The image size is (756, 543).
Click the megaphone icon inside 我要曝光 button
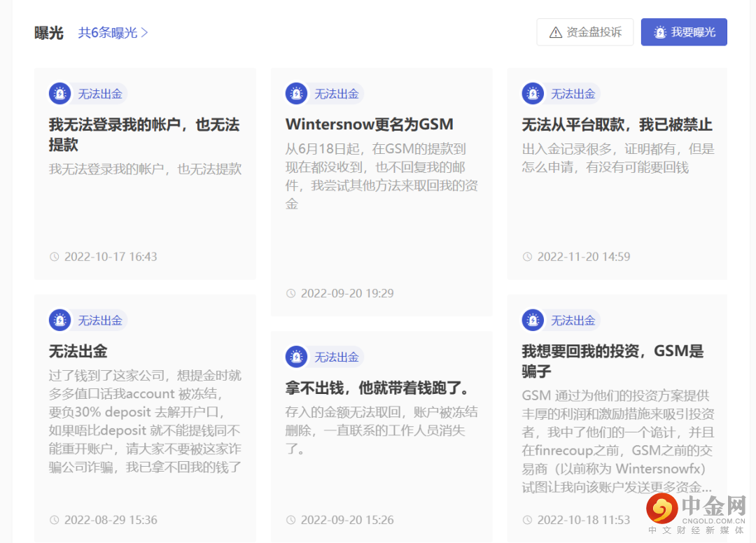click(659, 31)
